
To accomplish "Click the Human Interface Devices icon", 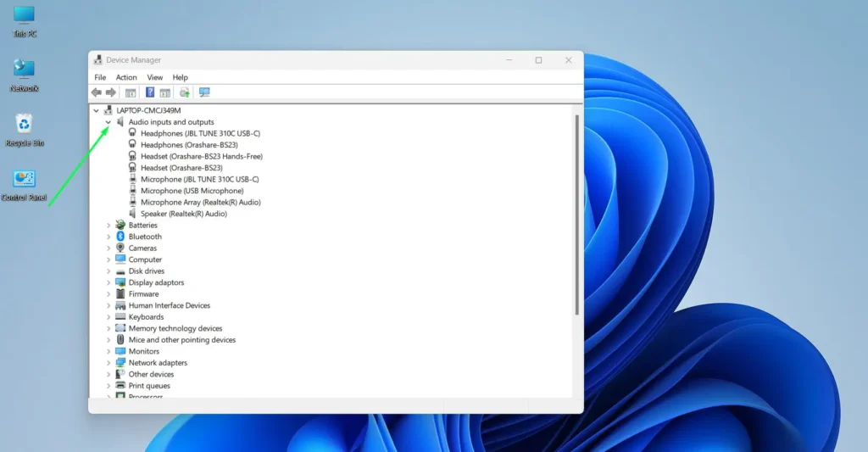I will click(120, 305).
